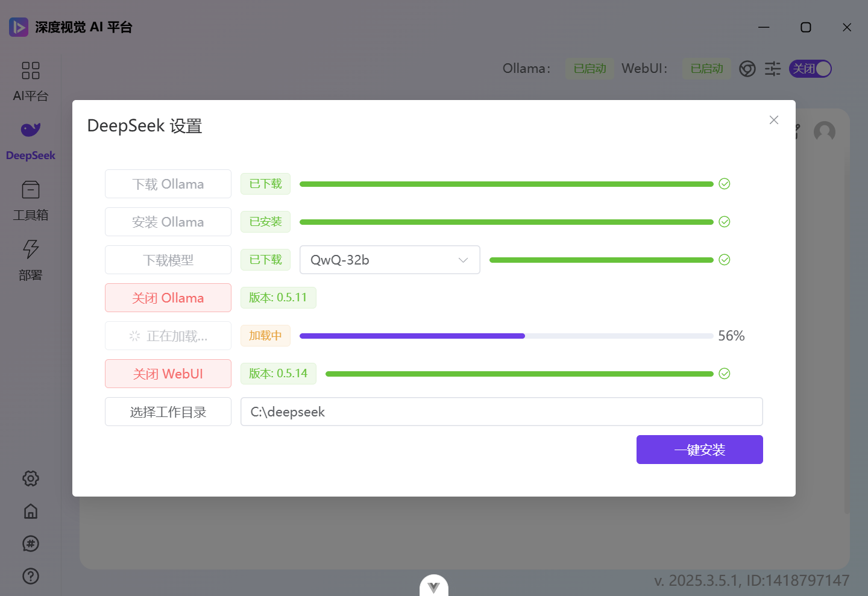Click the 56% loading progress bar
This screenshot has height=596, width=868.
coord(506,336)
